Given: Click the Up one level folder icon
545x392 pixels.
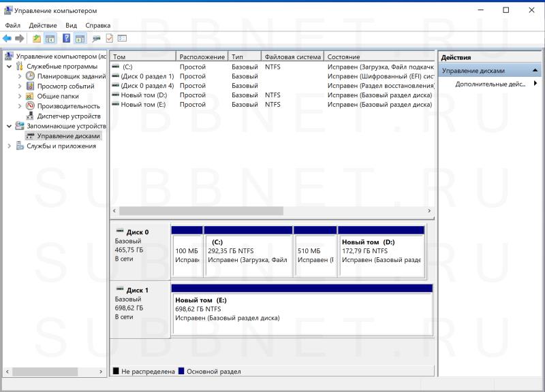Looking at the screenshot, I should [x=37, y=39].
